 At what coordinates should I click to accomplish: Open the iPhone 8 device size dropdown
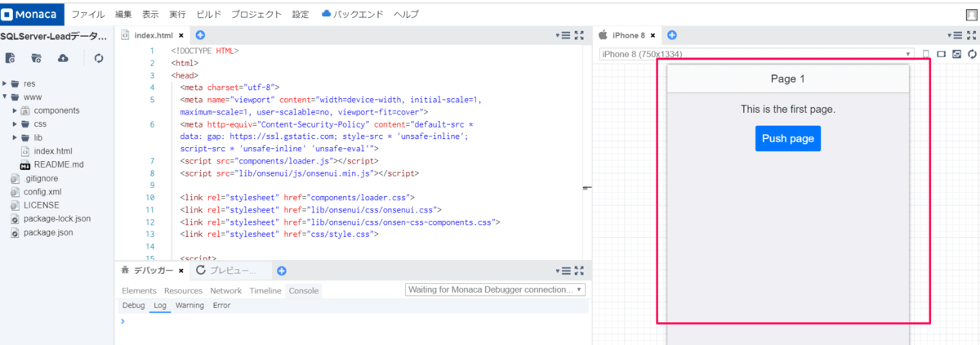tap(755, 55)
